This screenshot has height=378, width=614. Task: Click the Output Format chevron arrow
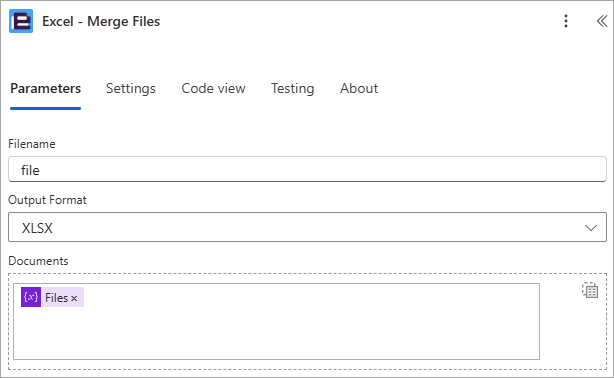pyautogui.click(x=591, y=228)
